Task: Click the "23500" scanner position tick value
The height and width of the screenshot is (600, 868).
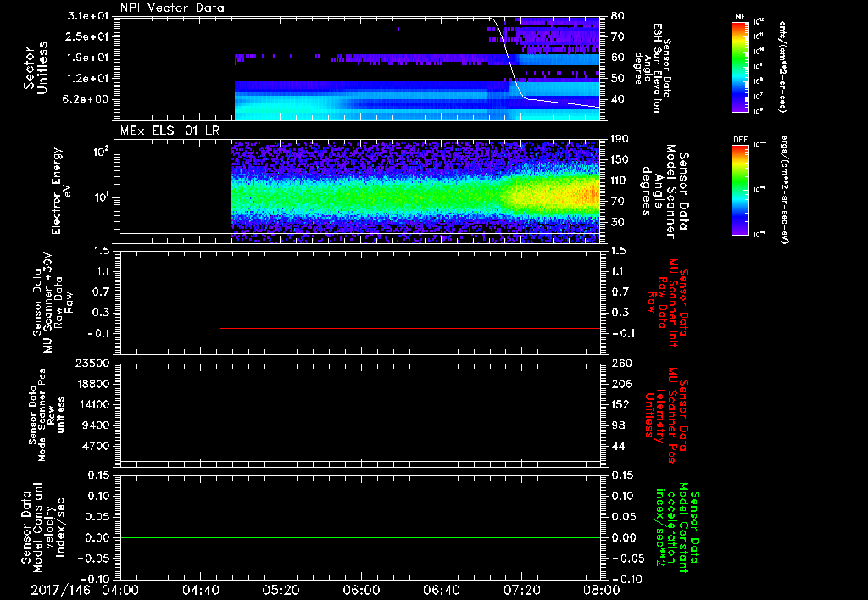Action: 92,364
